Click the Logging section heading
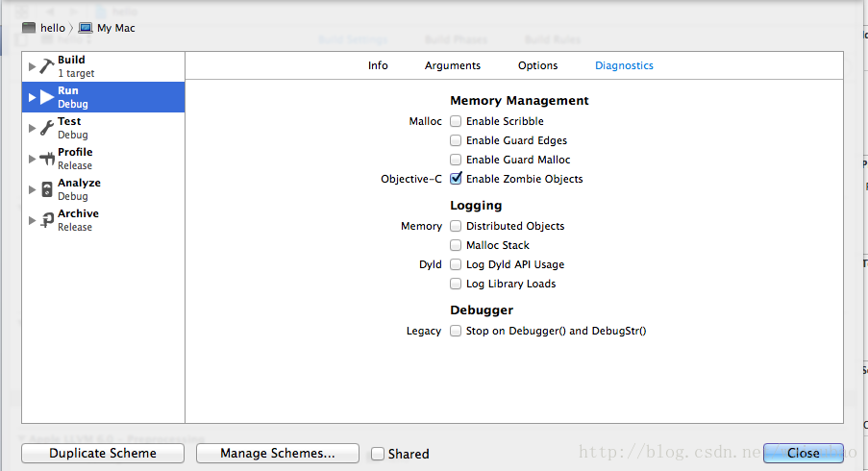The image size is (868, 471). [476, 206]
